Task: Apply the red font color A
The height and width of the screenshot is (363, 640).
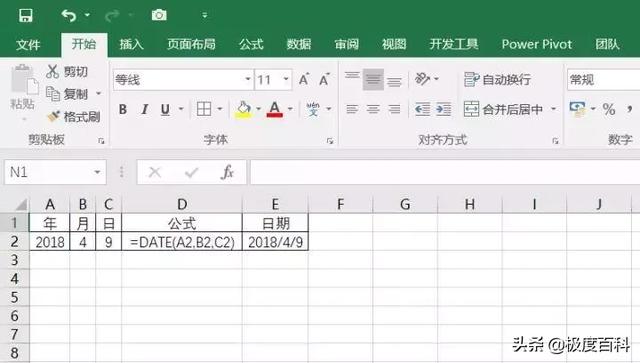Action: [x=275, y=109]
